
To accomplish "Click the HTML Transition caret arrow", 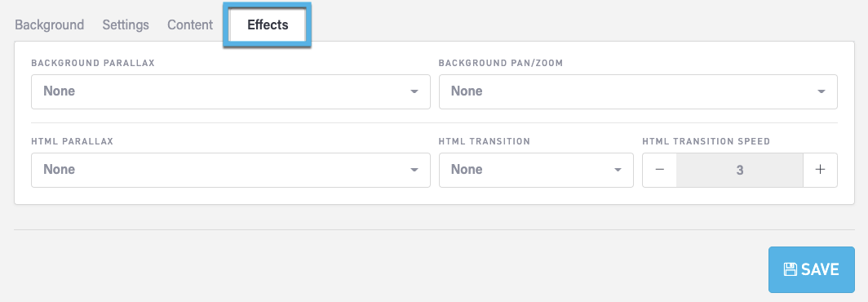I will [618, 170].
